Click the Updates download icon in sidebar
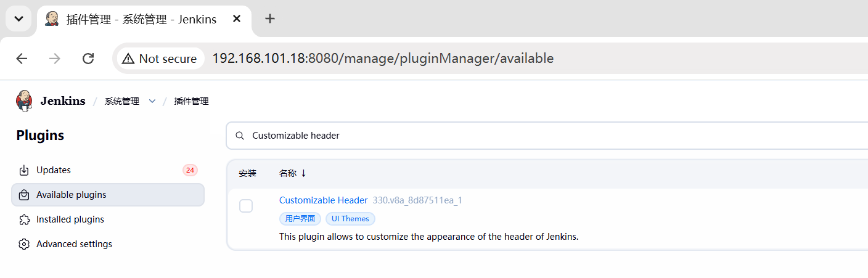This screenshot has height=278, width=868. 24,170
